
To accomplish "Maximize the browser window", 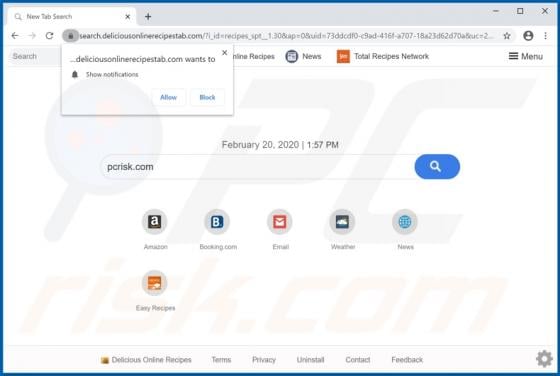I will click(520, 11).
